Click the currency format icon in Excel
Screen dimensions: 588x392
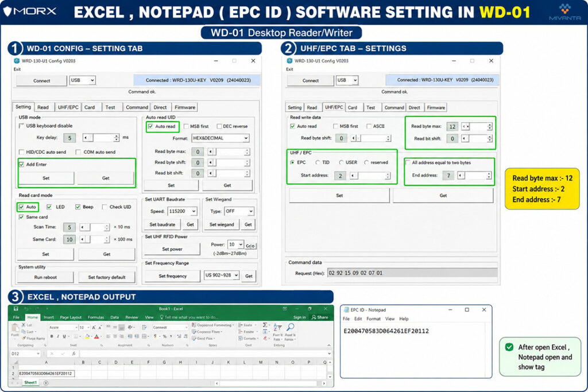point(155,336)
